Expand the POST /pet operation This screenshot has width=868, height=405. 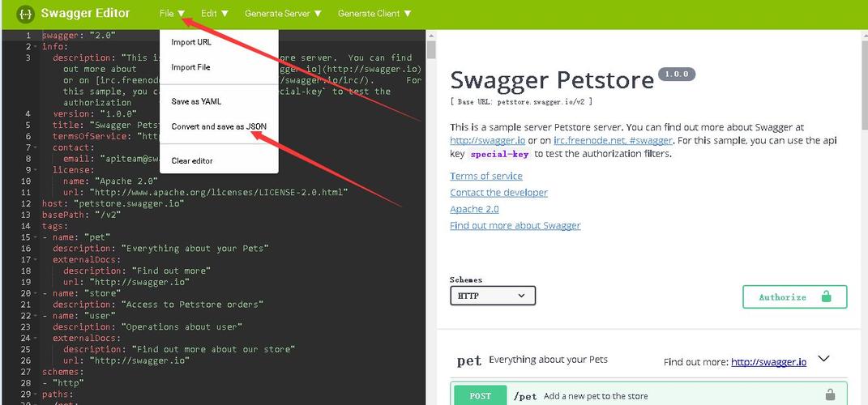[x=649, y=395]
